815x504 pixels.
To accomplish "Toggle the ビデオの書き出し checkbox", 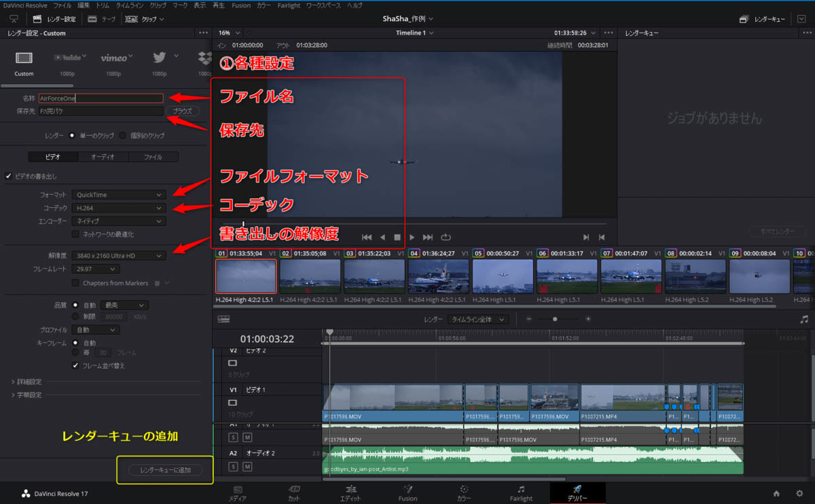I will pyautogui.click(x=9, y=176).
